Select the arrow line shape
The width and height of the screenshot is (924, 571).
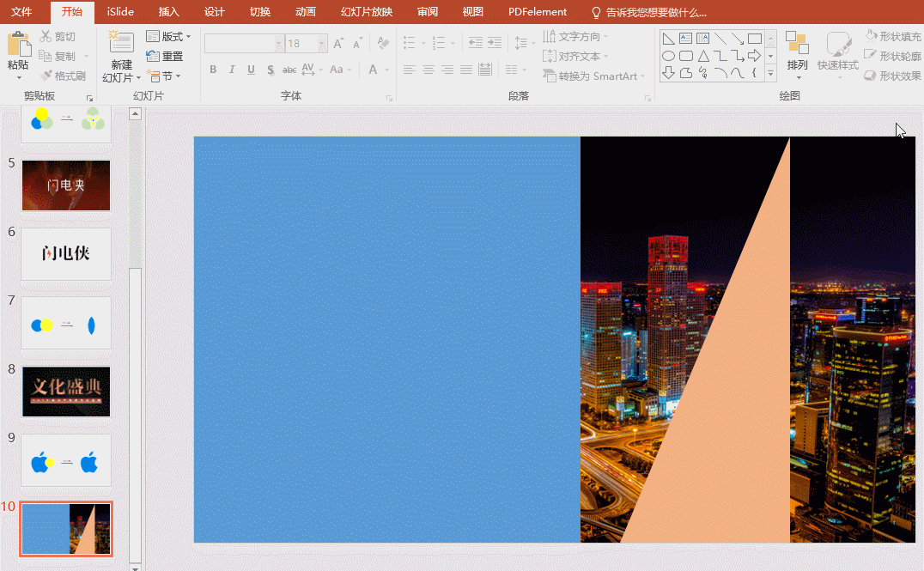point(737,39)
